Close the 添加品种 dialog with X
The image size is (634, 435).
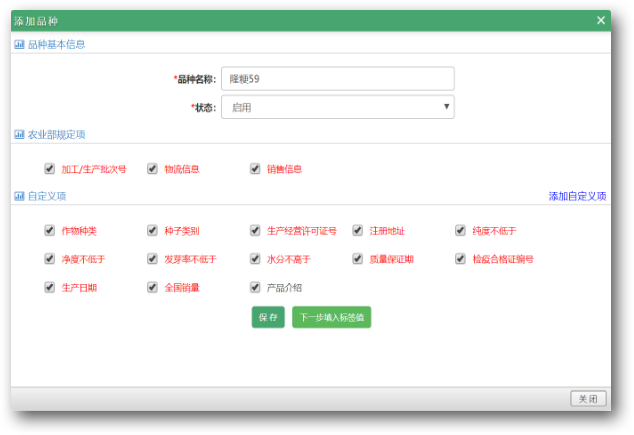coord(601,20)
